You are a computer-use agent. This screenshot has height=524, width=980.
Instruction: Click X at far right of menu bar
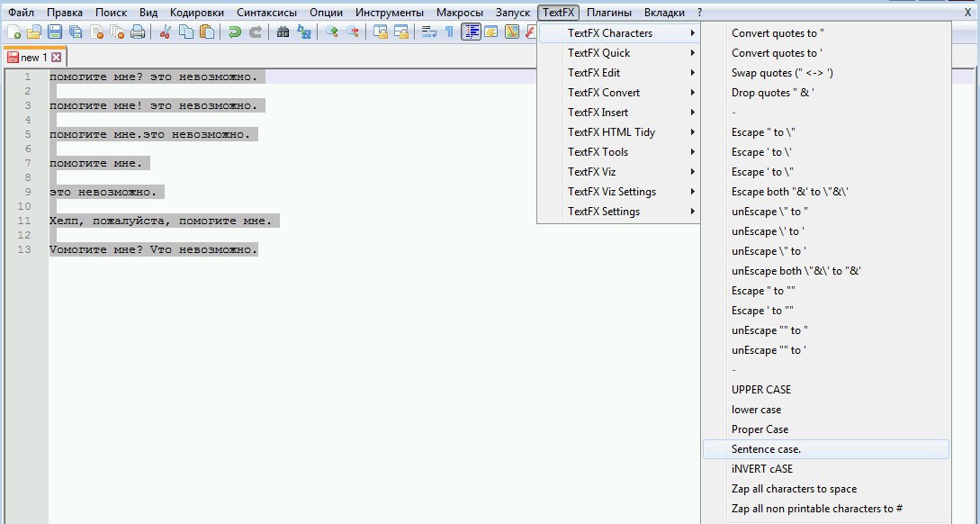tap(968, 13)
